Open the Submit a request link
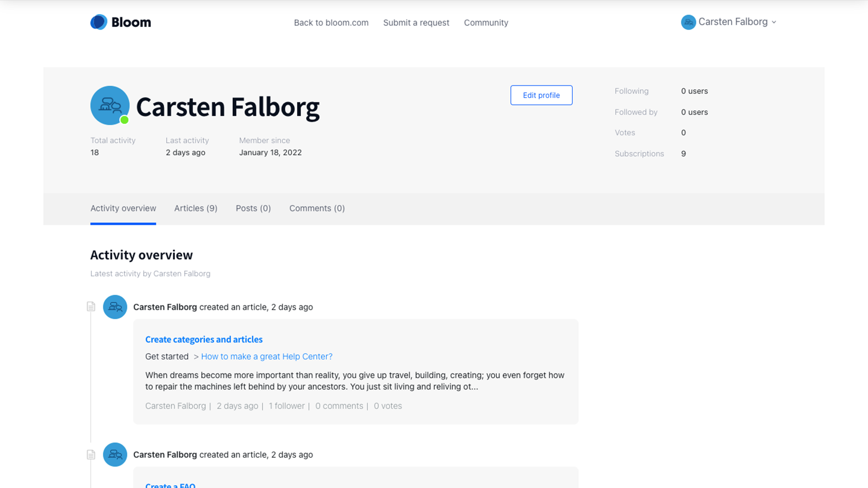Viewport: 868px width, 488px height. pyautogui.click(x=416, y=23)
